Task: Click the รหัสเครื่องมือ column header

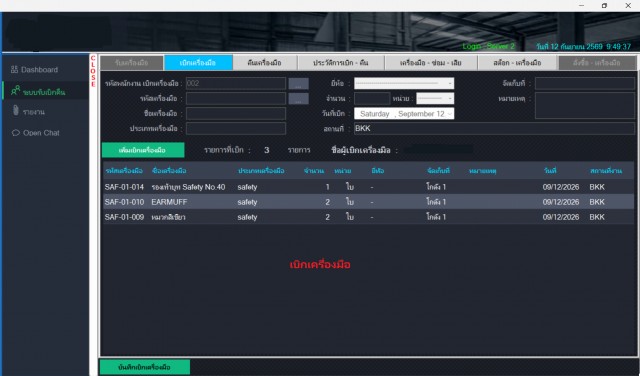Action: coord(124,171)
